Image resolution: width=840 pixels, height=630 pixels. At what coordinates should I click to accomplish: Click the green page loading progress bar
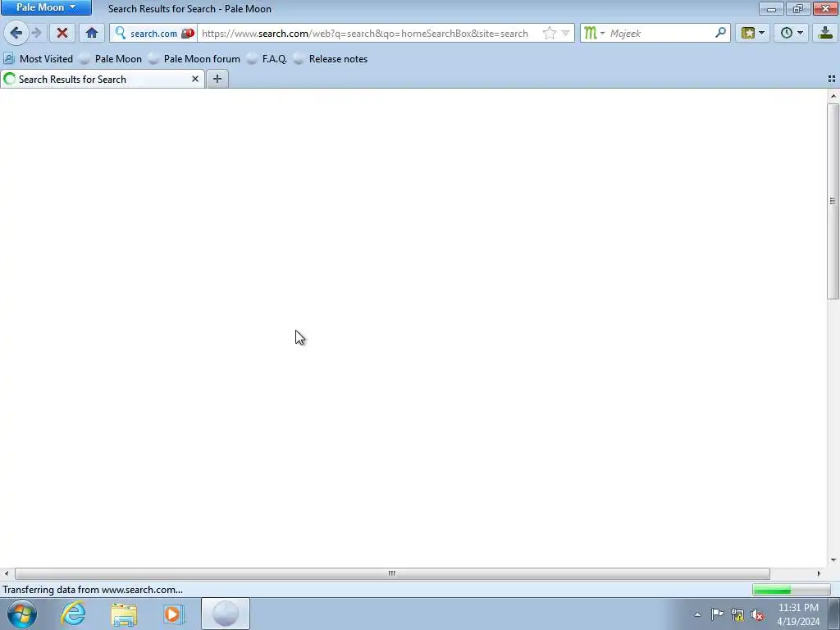click(792, 590)
